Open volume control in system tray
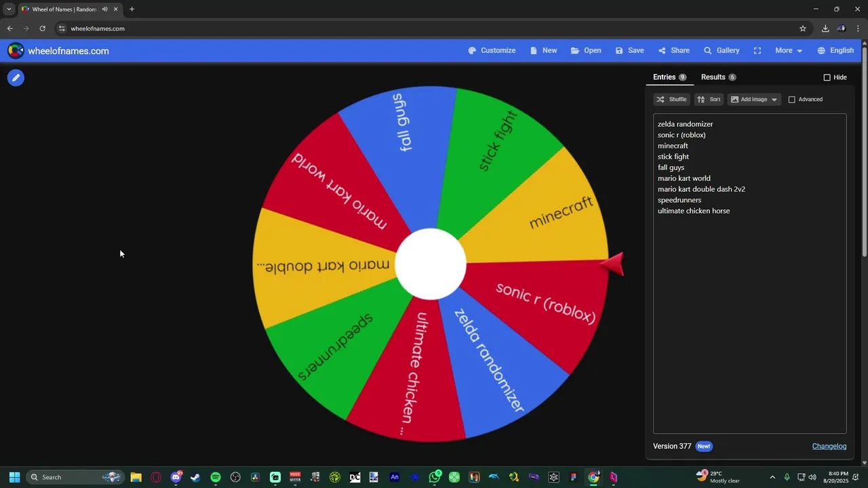Image resolution: width=868 pixels, height=488 pixels. (812, 477)
